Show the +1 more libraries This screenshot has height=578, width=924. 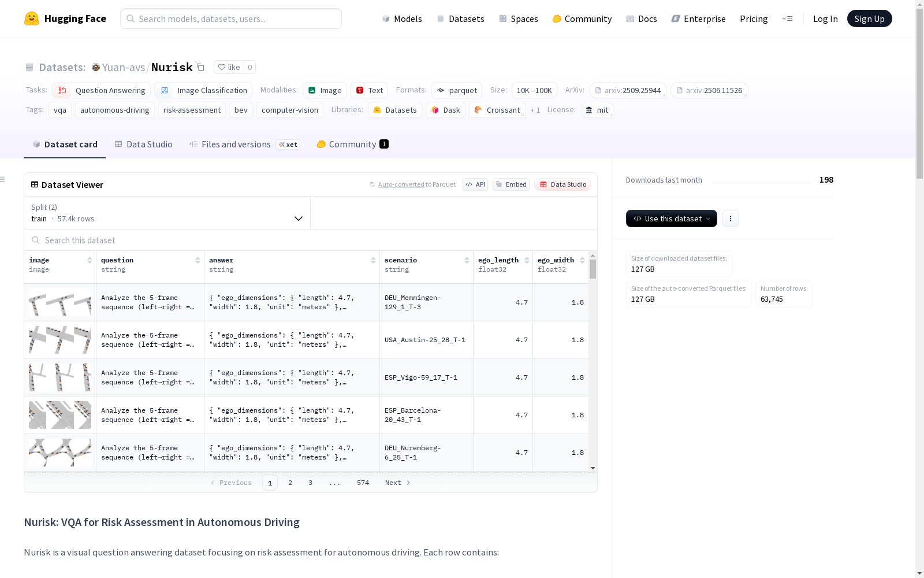(535, 110)
